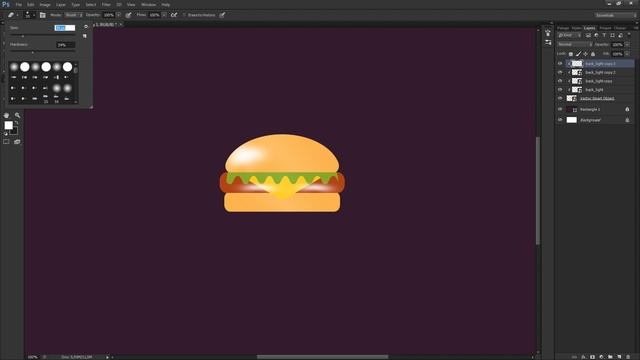Enable airbrush-style build-up icon

point(174,15)
